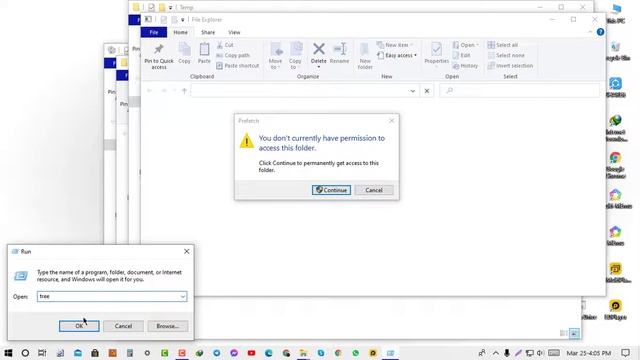This screenshot has width=640, height=360.
Task: Click Pin to Quick access in ribbon
Action: [x=159, y=56]
